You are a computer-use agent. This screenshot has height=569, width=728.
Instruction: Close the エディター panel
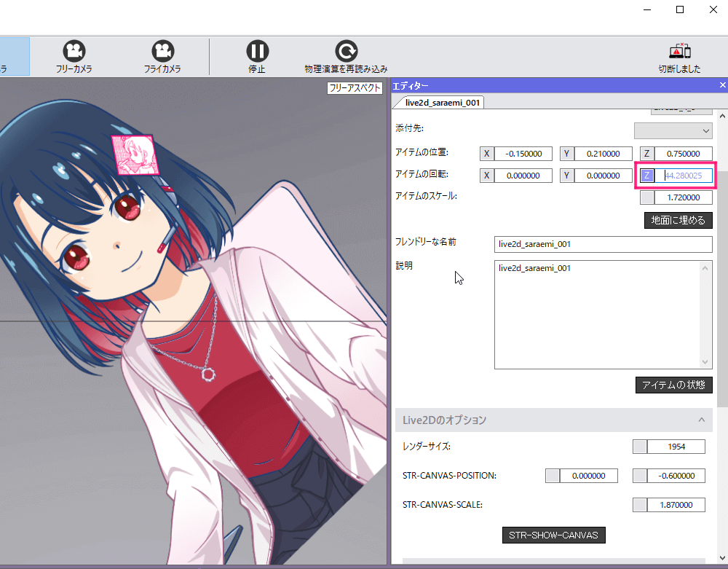pos(722,85)
